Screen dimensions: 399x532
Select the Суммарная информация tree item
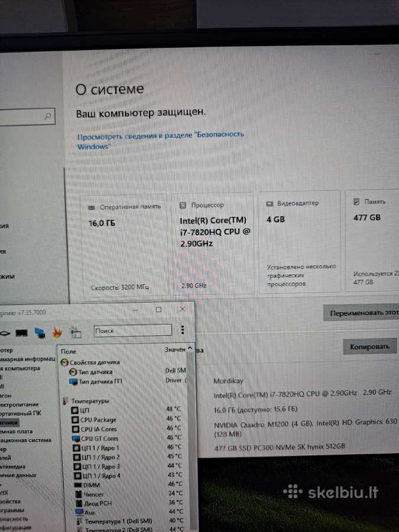pos(27,359)
